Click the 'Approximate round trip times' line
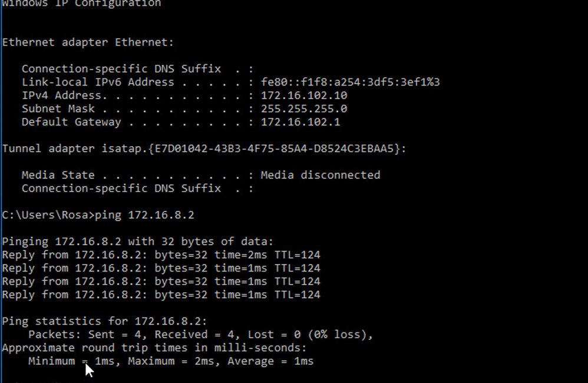This screenshot has height=383, width=588. click(154, 348)
